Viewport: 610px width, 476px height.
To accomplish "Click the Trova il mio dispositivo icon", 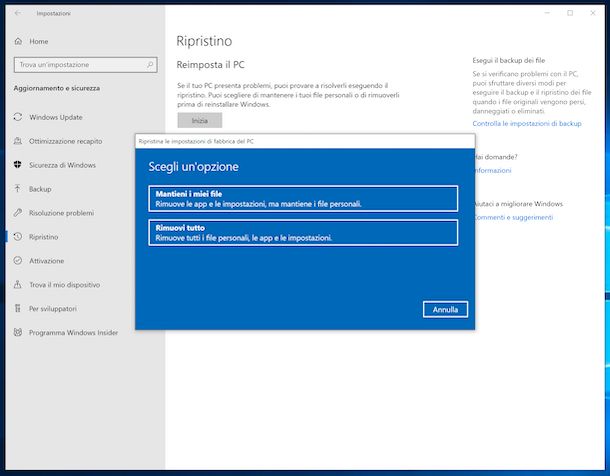I will 18,285.
